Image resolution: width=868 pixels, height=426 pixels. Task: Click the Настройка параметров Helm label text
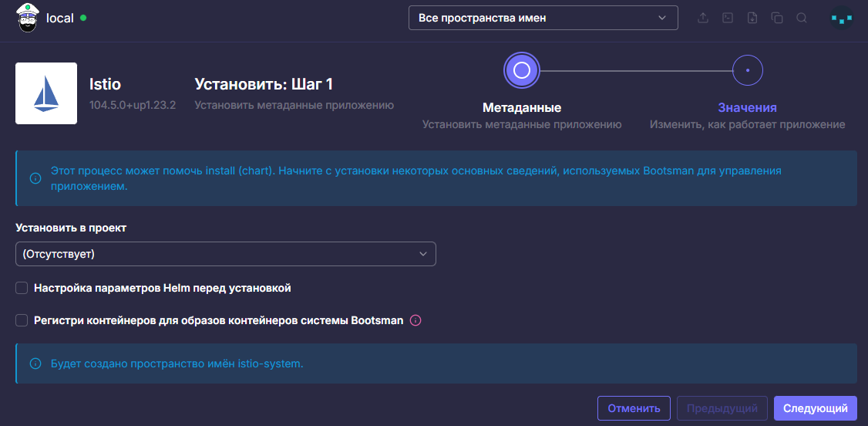pyautogui.click(x=163, y=288)
